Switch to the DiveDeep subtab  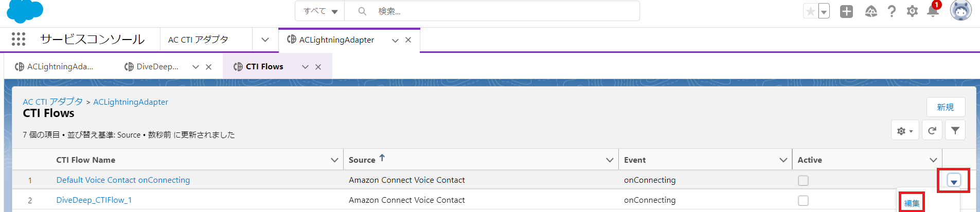coord(153,67)
